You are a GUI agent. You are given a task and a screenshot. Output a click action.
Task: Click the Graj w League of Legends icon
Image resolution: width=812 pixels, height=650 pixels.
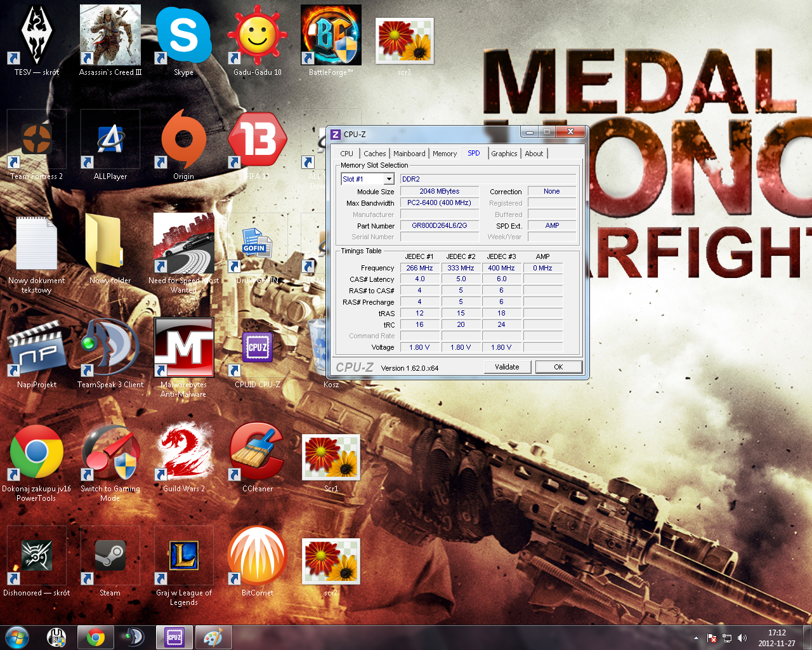pos(184,566)
